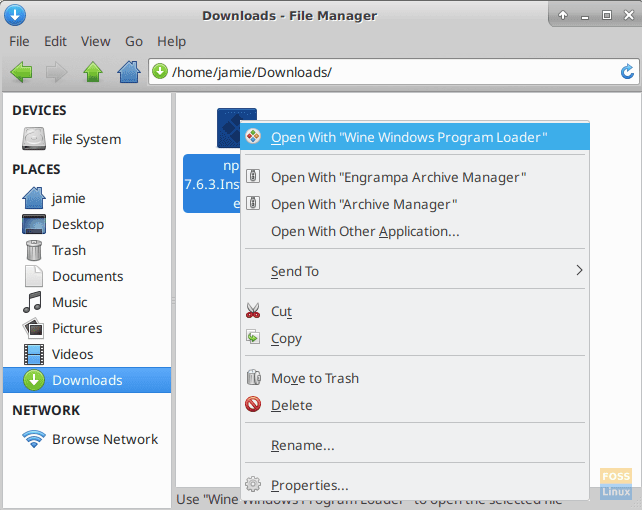Viewport: 642px width, 510px height.
Task: Reload the current folder
Action: [x=627, y=72]
